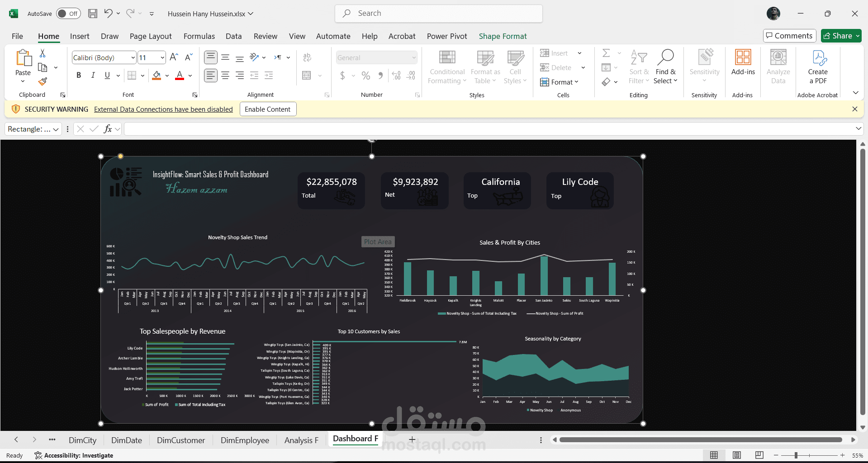Screen dimensions: 868x463
Task: Switch to Page Break Preview view
Action: coord(759,455)
